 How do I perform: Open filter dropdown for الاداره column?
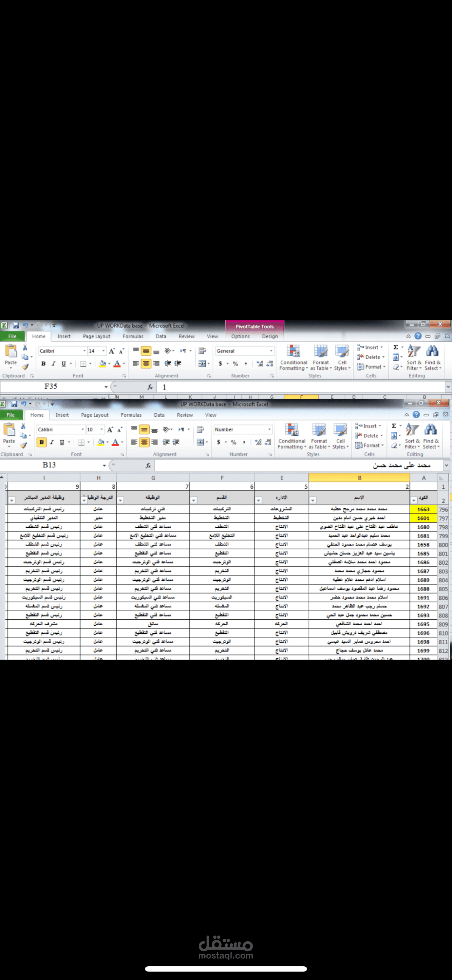(259, 500)
